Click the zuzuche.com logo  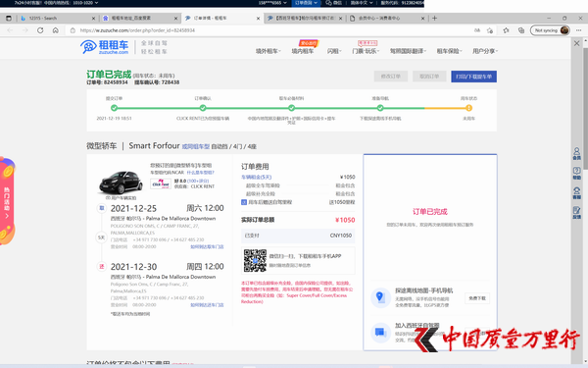pos(104,47)
